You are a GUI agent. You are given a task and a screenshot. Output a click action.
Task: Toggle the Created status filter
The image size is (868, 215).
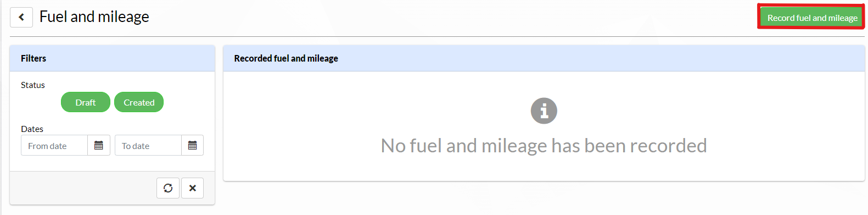[139, 102]
